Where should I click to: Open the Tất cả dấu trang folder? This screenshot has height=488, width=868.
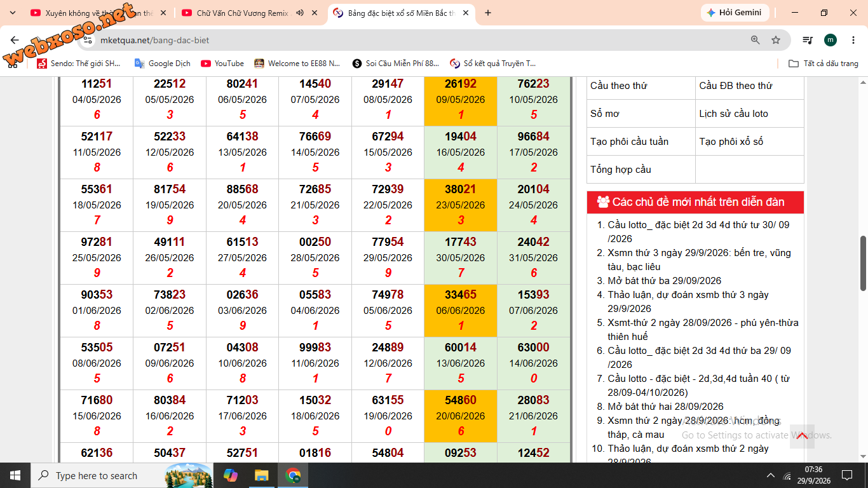(x=824, y=64)
